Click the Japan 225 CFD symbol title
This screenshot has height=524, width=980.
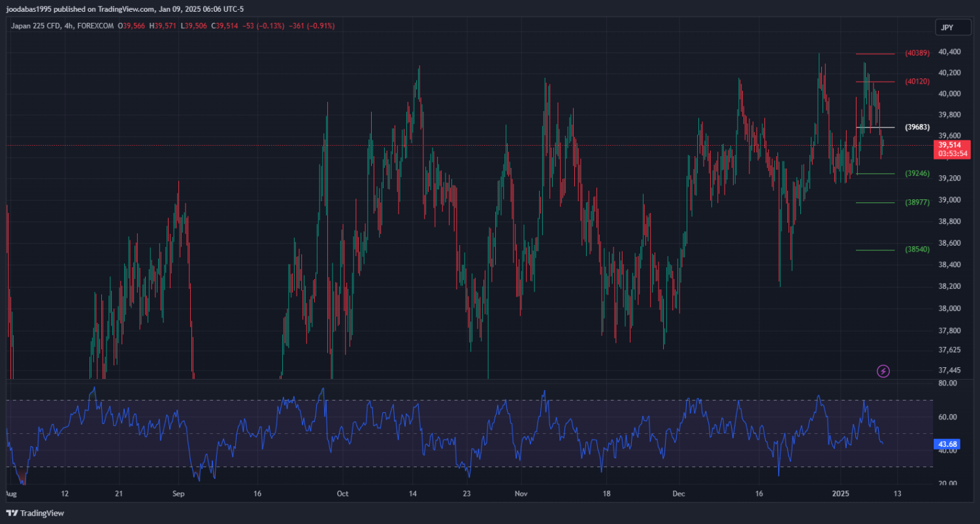coord(36,26)
